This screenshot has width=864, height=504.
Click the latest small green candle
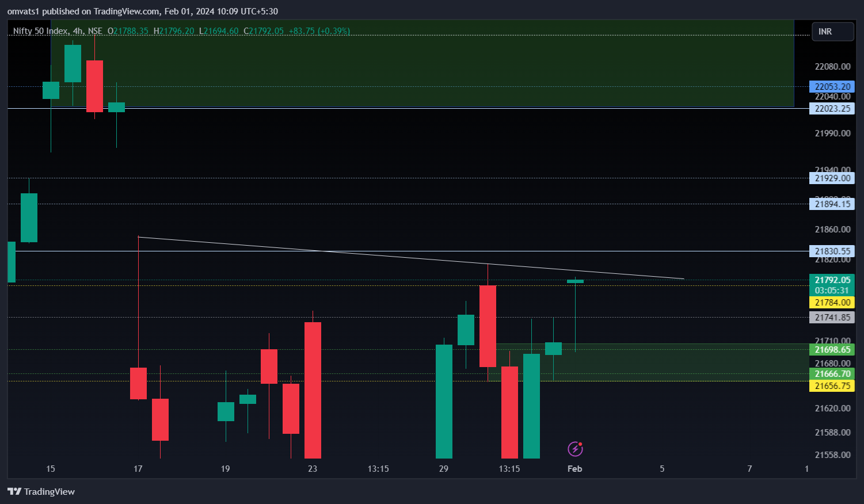pos(575,281)
